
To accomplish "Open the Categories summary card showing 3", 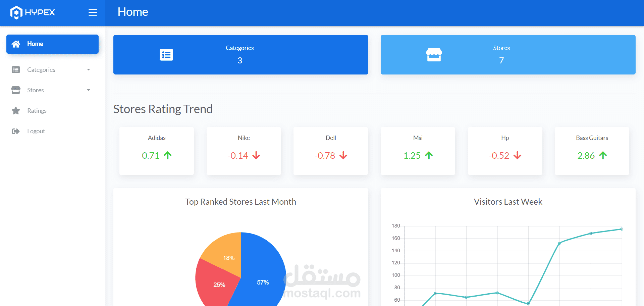I will coord(240,55).
